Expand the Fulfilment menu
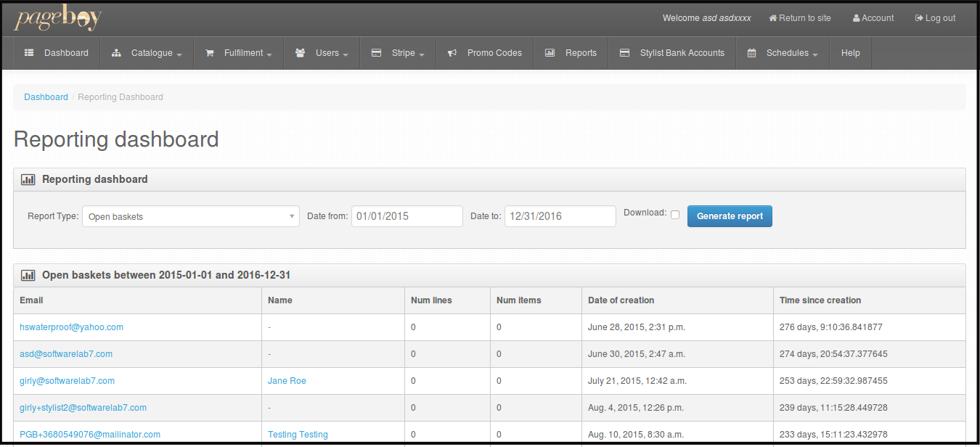 (239, 53)
